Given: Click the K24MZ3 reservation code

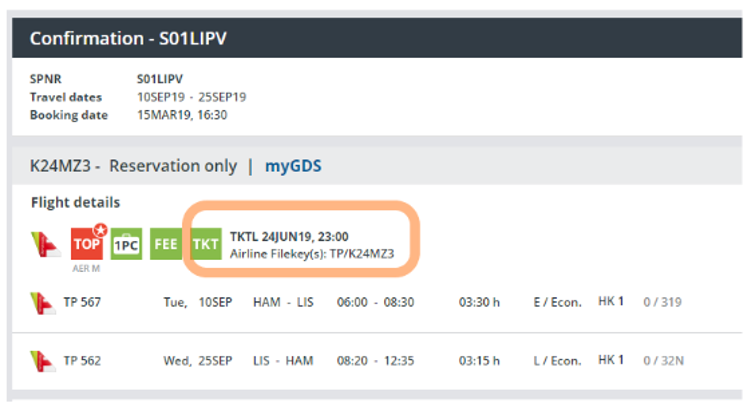Looking at the screenshot, I should pos(56,166).
